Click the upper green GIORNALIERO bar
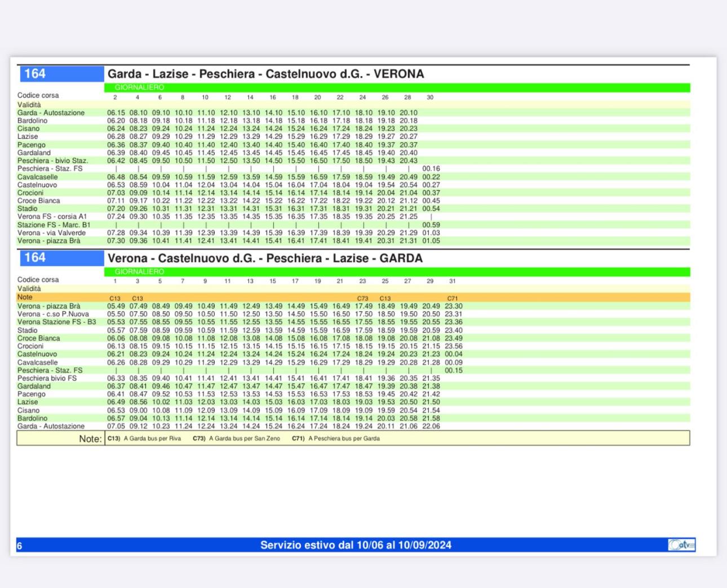This screenshot has height=588, width=727. coord(397,87)
